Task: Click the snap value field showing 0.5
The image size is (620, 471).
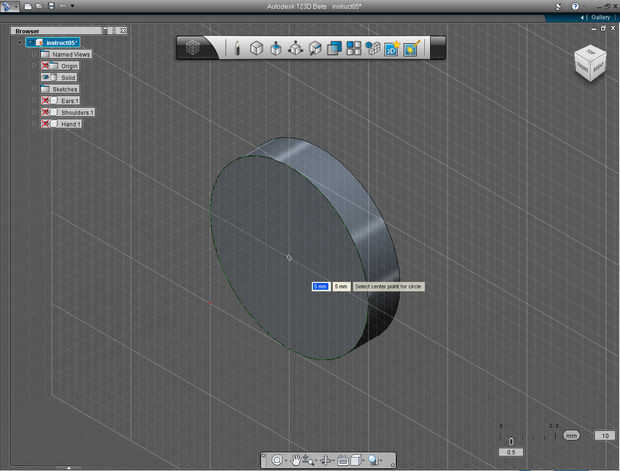Action: click(x=510, y=452)
